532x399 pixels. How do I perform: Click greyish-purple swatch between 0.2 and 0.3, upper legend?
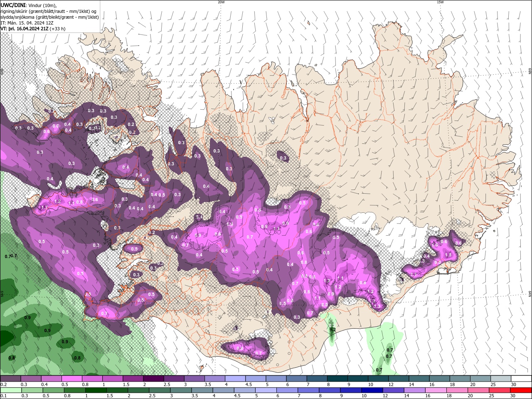click(x=10, y=379)
